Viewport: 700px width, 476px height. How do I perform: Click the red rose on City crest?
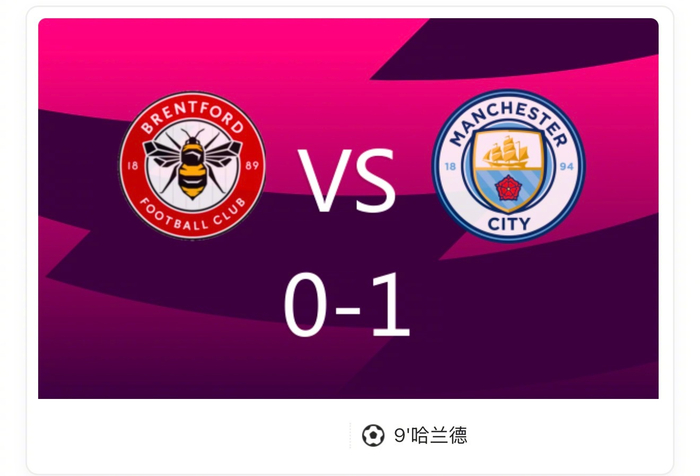(508, 188)
